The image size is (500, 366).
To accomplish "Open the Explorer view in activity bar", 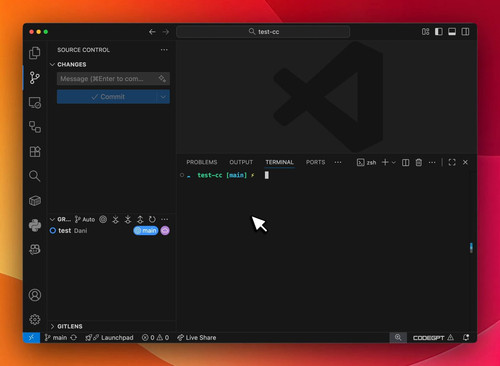I will (x=35, y=53).
